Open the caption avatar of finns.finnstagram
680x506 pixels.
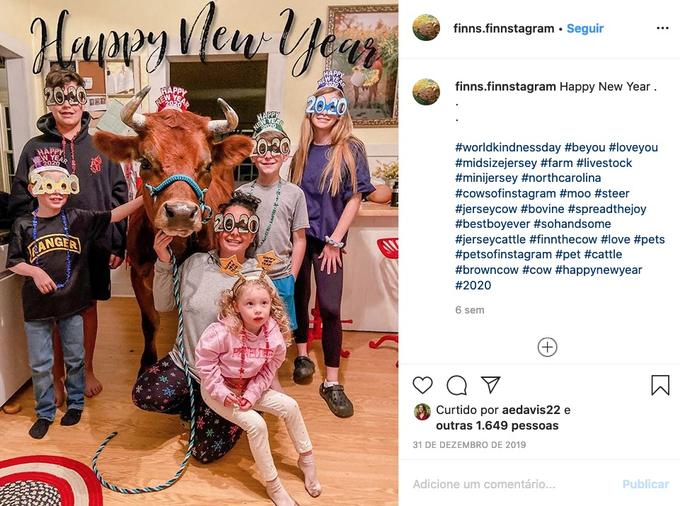(426, 92)
